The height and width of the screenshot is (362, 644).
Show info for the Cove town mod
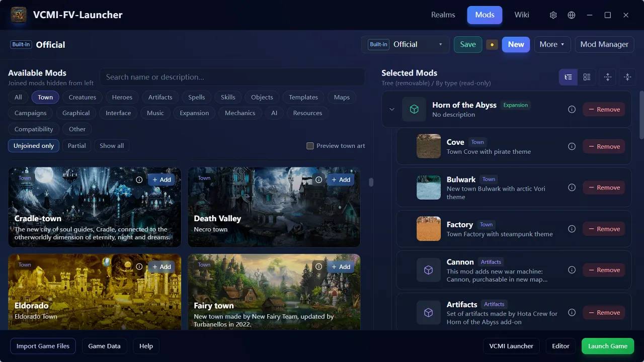(572, 146)
